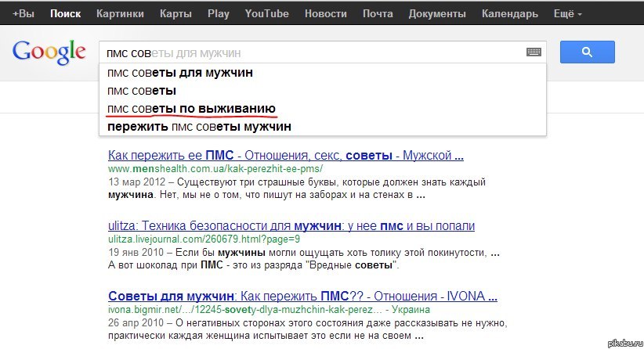Open the +Вы menu item
This screenshot has height=349, width=644.
[x=23, y=14]
